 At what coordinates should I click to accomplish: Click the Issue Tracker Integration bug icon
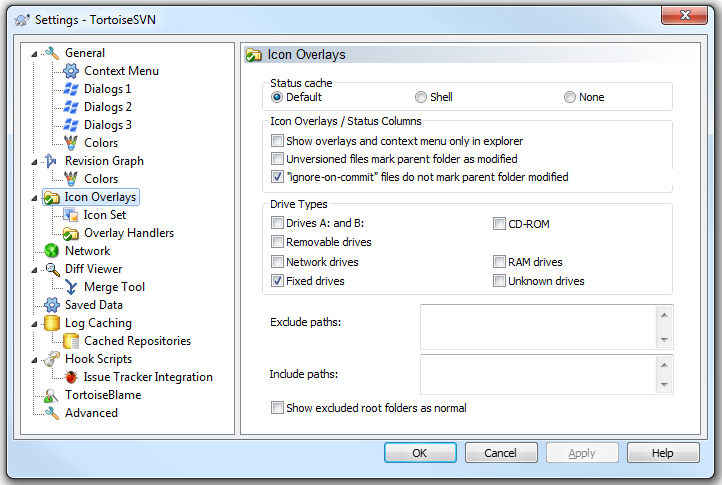71,377
